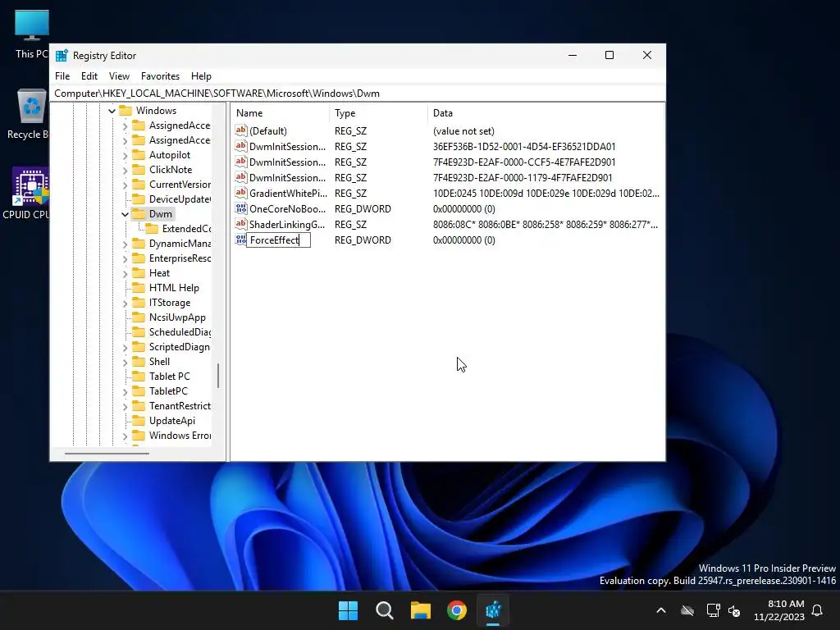Image resolution: width=840 pixels, height=630 pixels.
Task: Select the ScriptedDiagn key
Action: tap(180, 347)
